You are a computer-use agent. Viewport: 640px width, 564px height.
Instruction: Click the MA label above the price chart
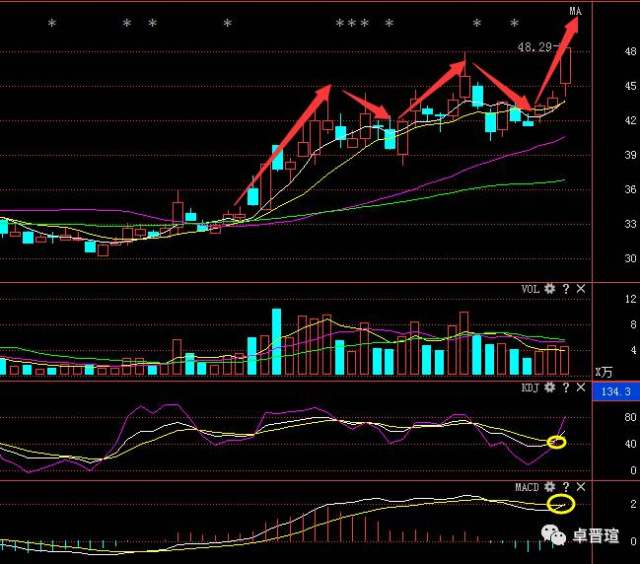576,11
